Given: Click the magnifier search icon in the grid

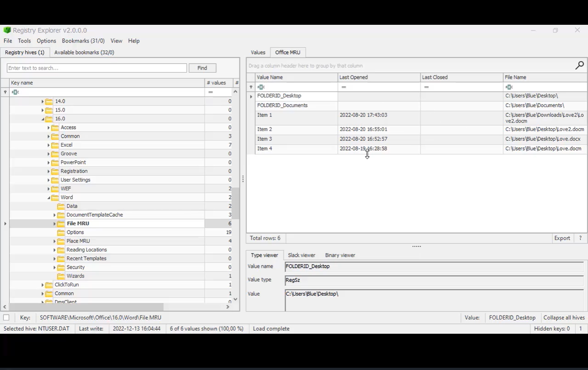Looking at the screenshot, I should pyautogui.click(x=579, y=66).
